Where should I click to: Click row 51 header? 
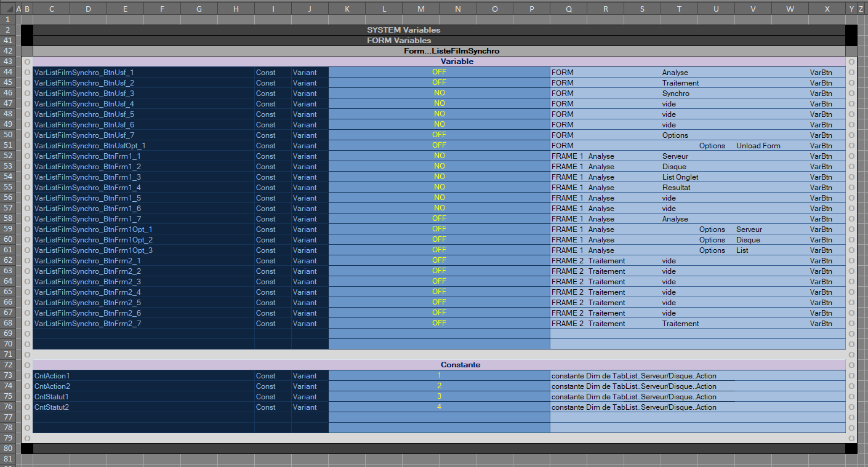click(x=7, y=146)
